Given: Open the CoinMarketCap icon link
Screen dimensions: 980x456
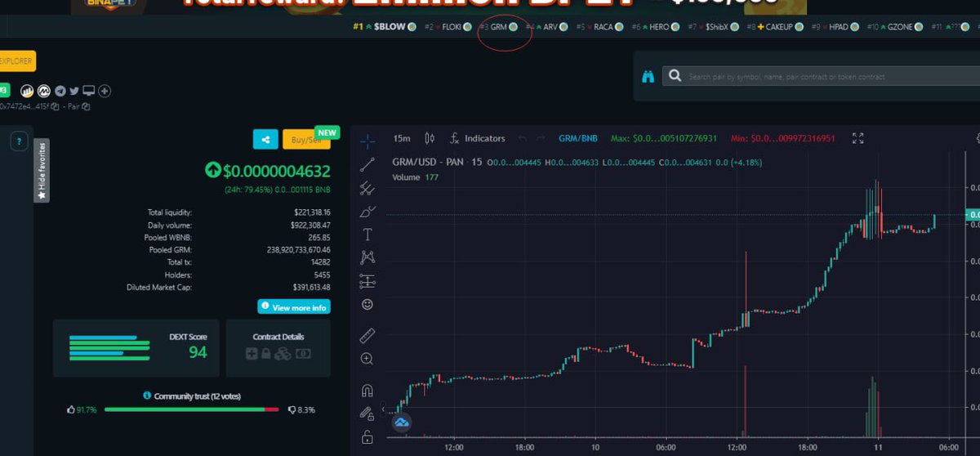Looking at the screenshot, I should pyautogui.click(x=44, y=91).
